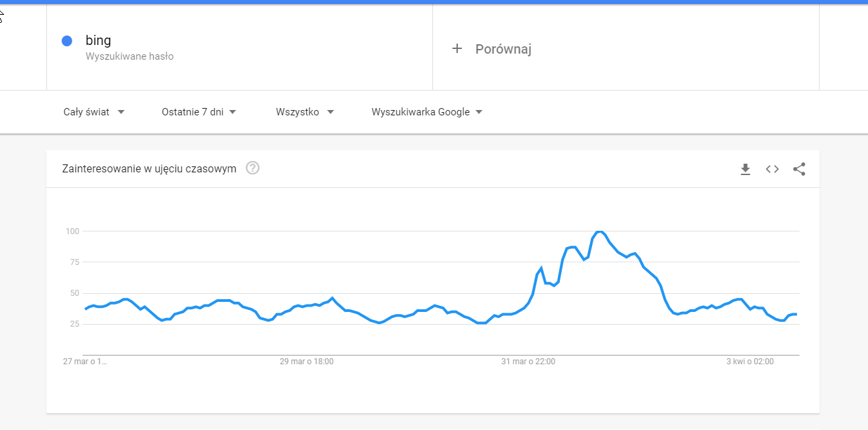Click the 29 mar o 18:00 axis label
The height and width of the screenshot is (430, 868).
tap(306, 362)
